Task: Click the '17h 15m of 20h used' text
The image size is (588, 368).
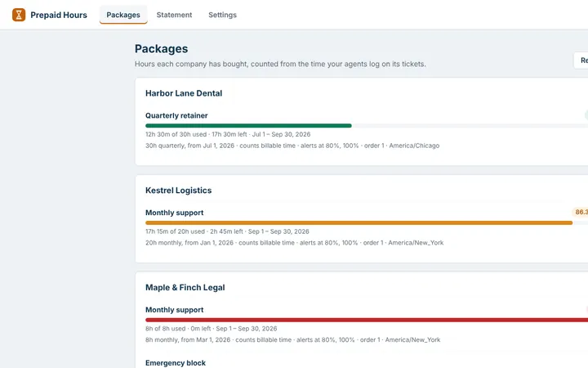Action: (x=175, y=231)
